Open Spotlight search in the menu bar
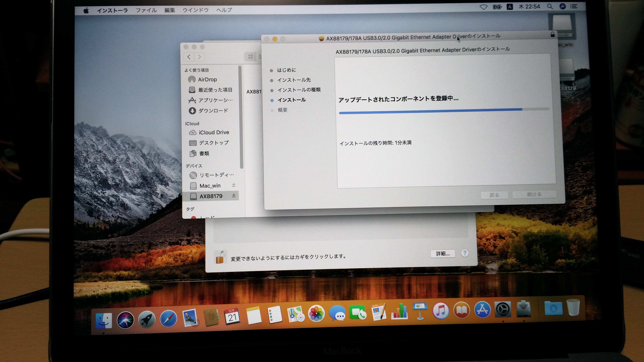The image size is (644, 362). point(550,6)
